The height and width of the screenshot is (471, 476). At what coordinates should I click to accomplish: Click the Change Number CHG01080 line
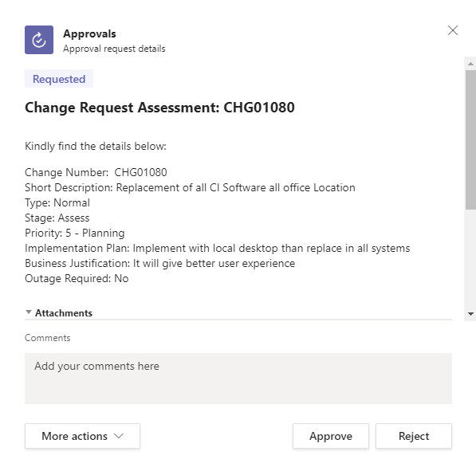pyautogui.click(x=96, y=172)
